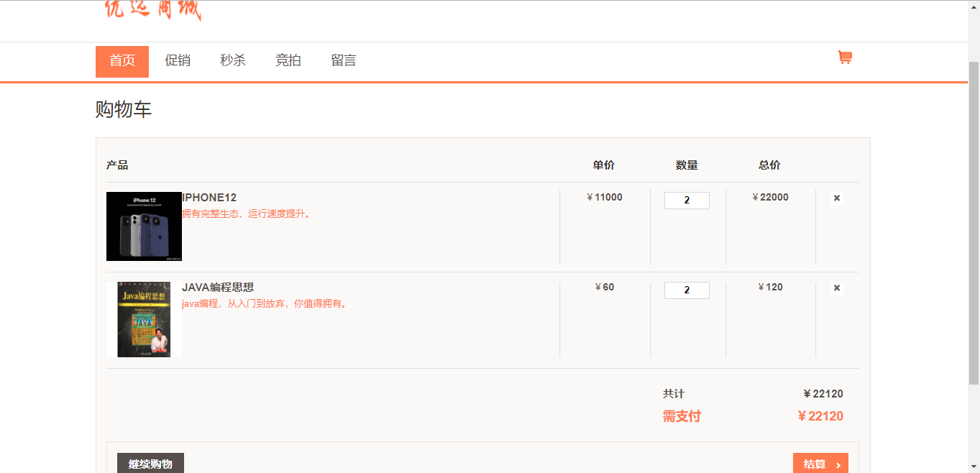Open the IPHONE12 product thumbnail

coord(144,226)
